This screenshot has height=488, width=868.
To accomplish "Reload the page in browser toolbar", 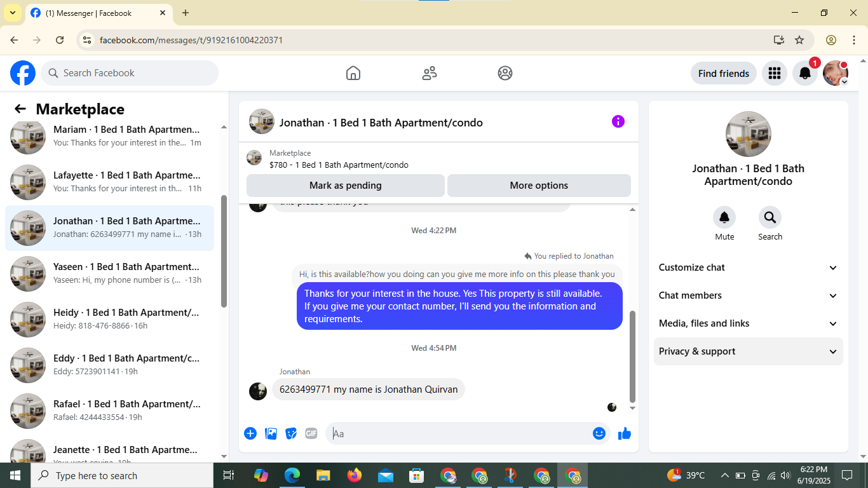I will (60, 40).
